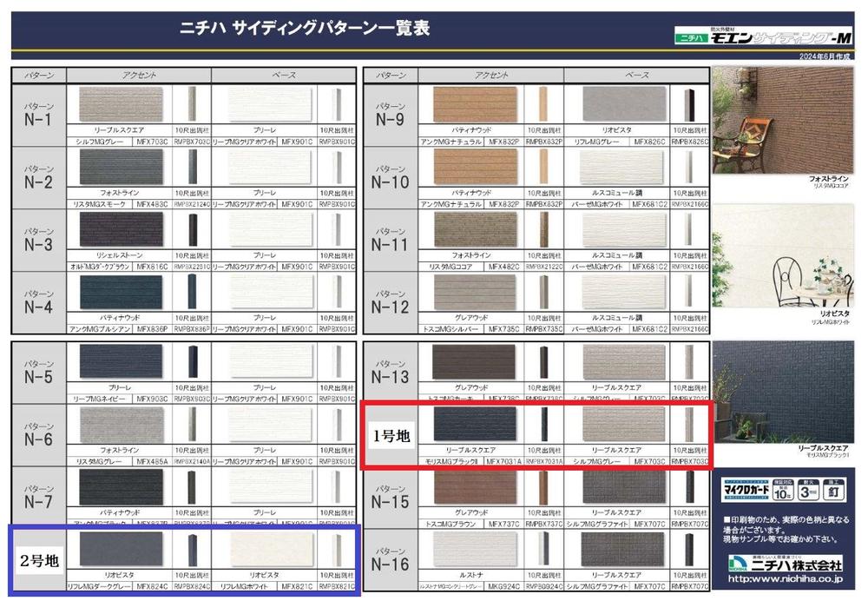
Task: Click the ニチハ株式会社 company logo
Action: 785,564
